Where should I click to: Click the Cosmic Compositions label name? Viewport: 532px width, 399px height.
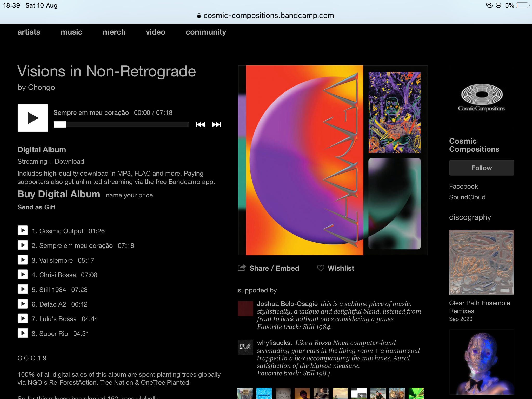click(474, 145)
